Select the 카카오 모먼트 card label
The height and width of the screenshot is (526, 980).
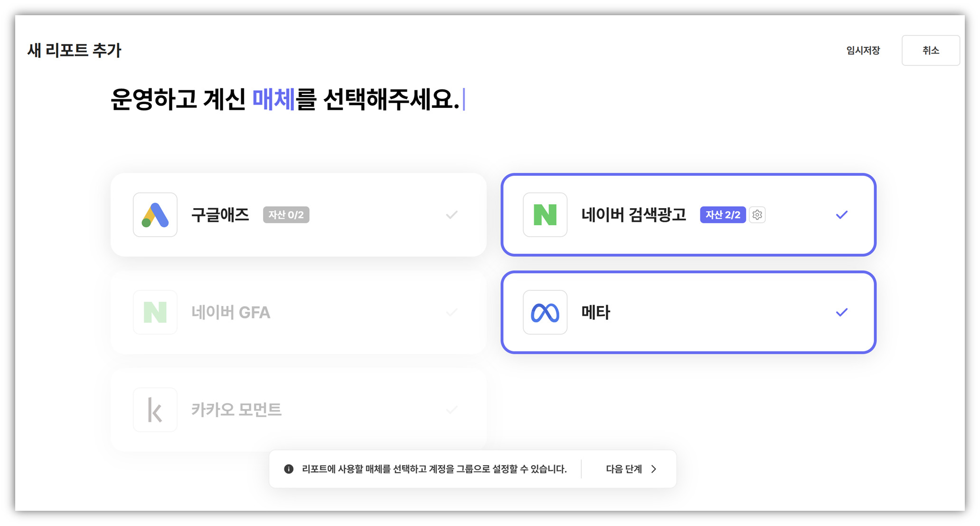click(x=236, y=410)
